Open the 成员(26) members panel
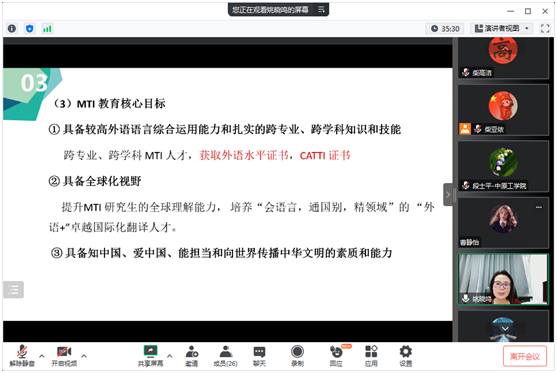Viewport: 557px width, 373px height. pyautogui.click(x=225, y=356)
